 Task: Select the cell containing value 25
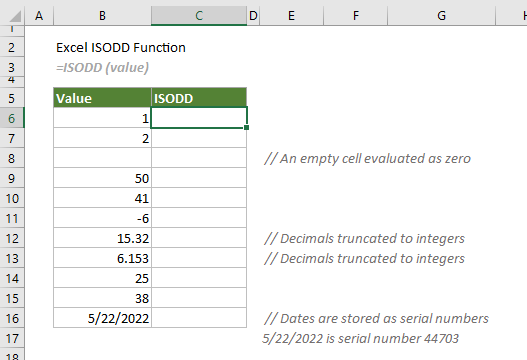[103, 278]
